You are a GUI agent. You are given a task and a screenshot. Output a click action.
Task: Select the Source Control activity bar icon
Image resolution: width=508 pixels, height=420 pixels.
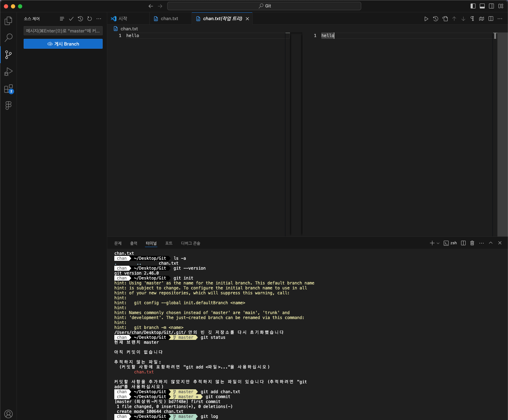click(8, 54)
